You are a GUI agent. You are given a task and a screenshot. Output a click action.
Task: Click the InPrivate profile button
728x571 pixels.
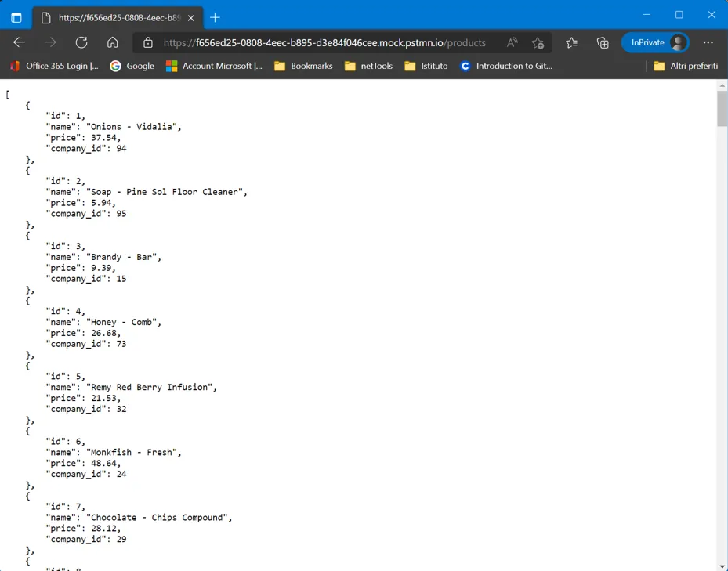(655, 43)
